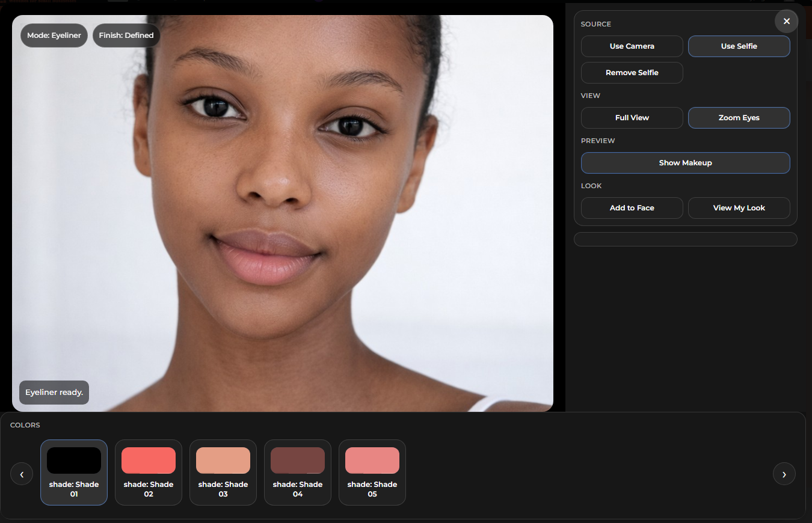Image resolution: width=812 pixels, height=523 pixels.
Task: Click the Eyeliner ready status chip
Action: [x=54, y=392]
